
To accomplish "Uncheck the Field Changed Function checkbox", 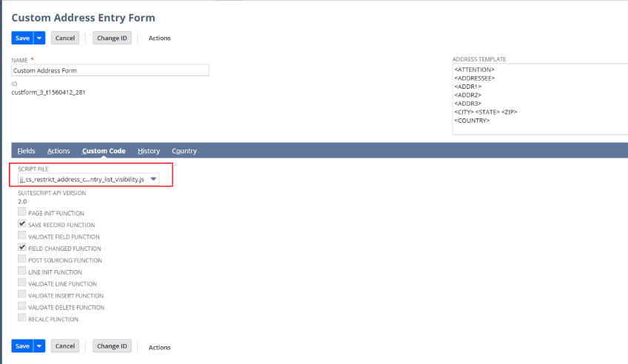I will coord(22,248).
